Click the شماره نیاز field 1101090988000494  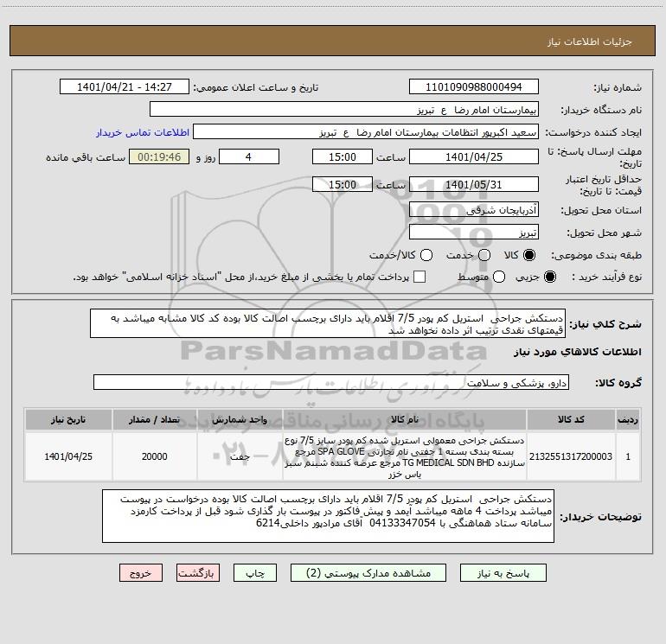click(474, 86)
